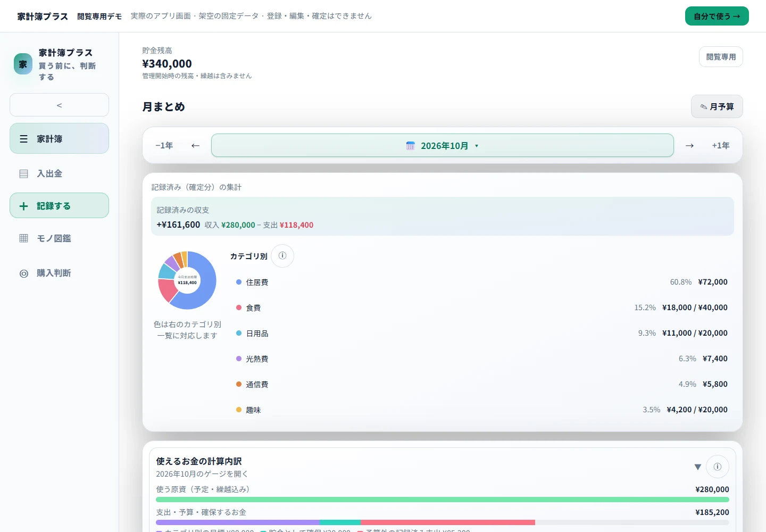Screen dimensions: 766x532
Task: Open the 月予算 editor
Action: click(717, 106)
